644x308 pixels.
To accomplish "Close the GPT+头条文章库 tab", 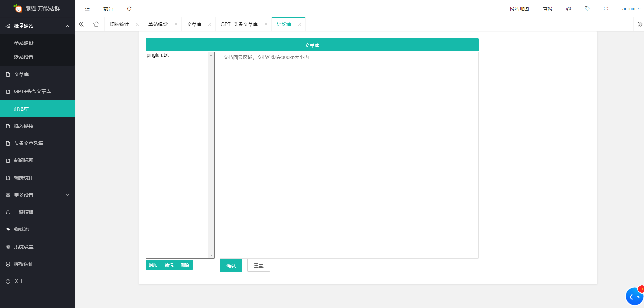I will click(266, 24).
